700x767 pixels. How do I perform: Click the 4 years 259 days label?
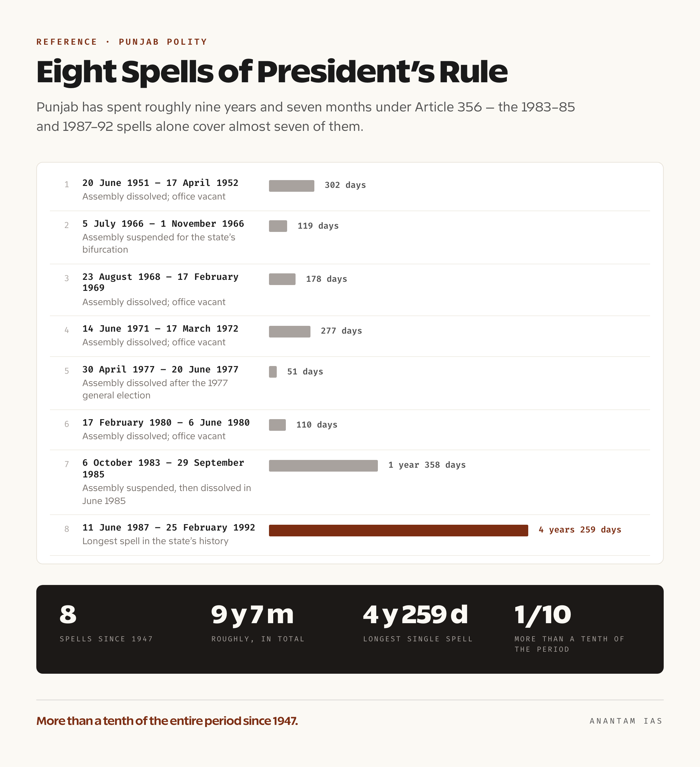click(x=580, y=530)
